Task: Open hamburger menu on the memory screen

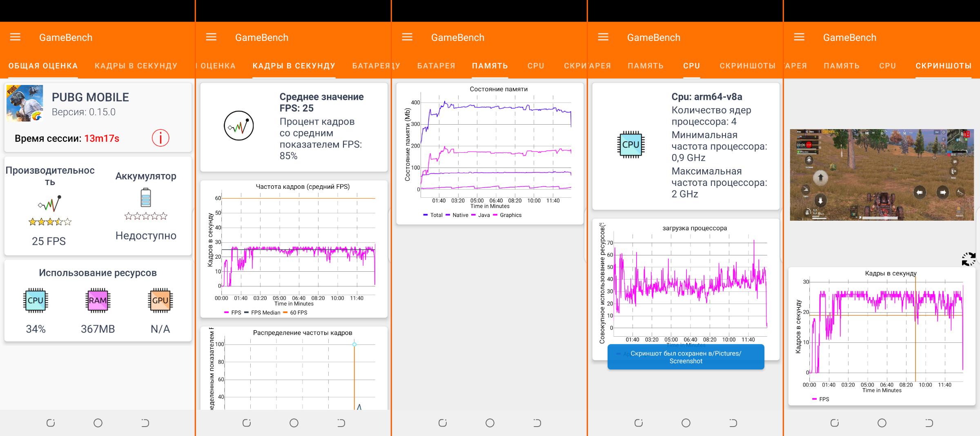Action: [x=407, y=37]
